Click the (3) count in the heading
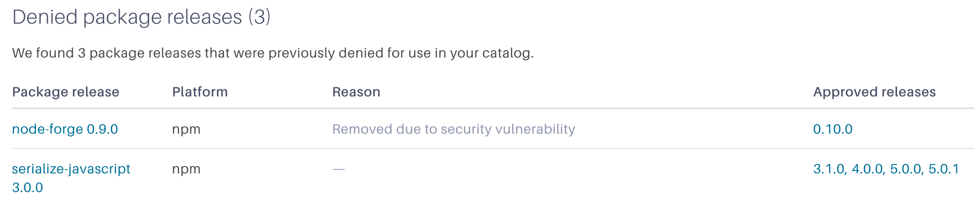 point(259,17)
